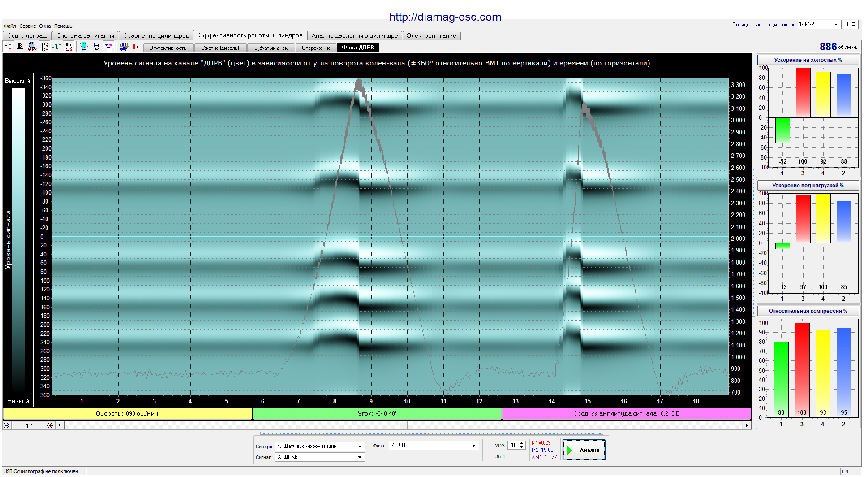Click the car with colored bars icon
The height and width of the screenshot is (477, 868).
pyautogui.click(x=124, y=47)
